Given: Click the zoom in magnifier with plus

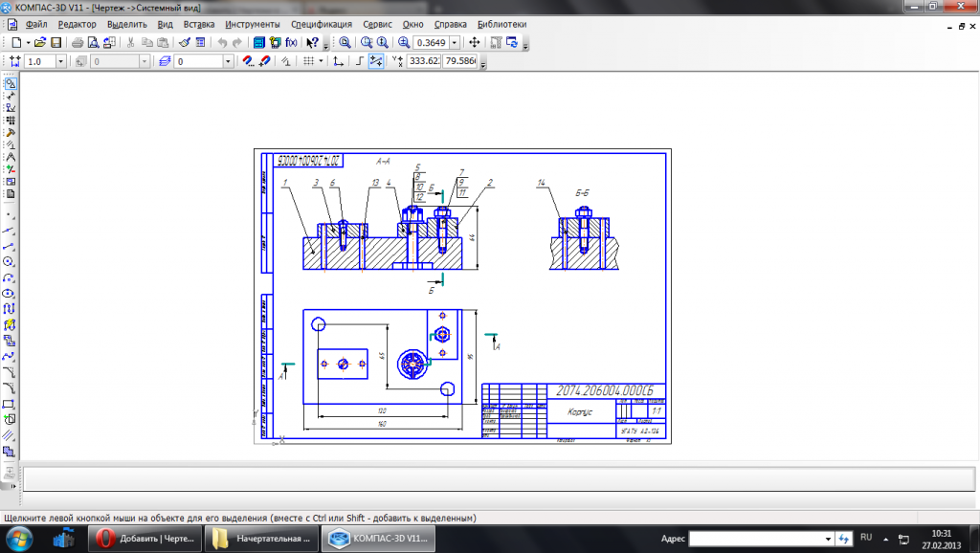Looking at the screenshot, I should tap(404, 42).
